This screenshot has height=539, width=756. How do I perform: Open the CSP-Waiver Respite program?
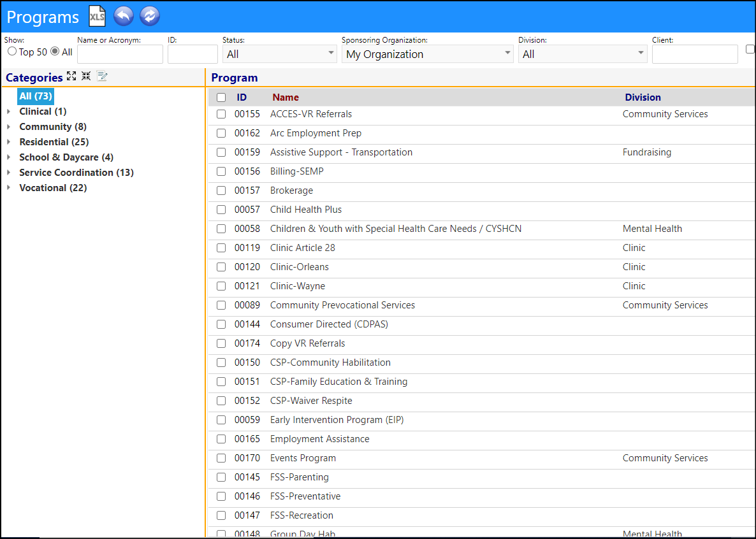[x=311, y=401]
